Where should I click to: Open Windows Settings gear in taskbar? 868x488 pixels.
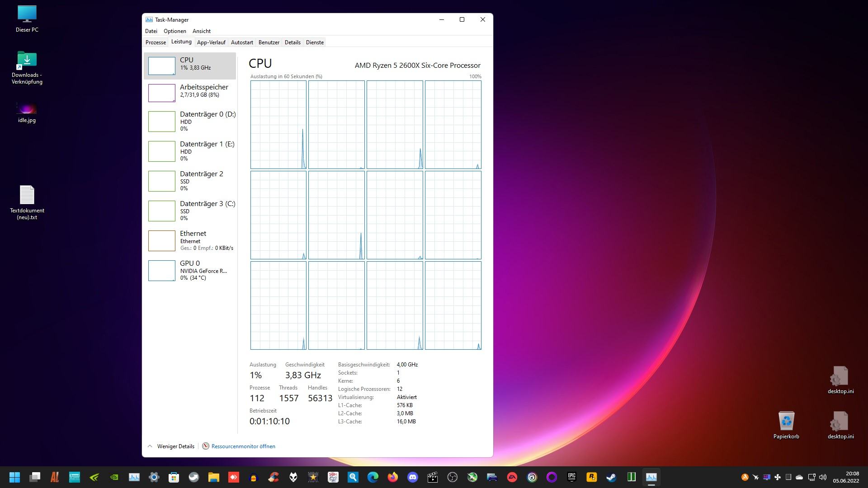pos(154,477)
